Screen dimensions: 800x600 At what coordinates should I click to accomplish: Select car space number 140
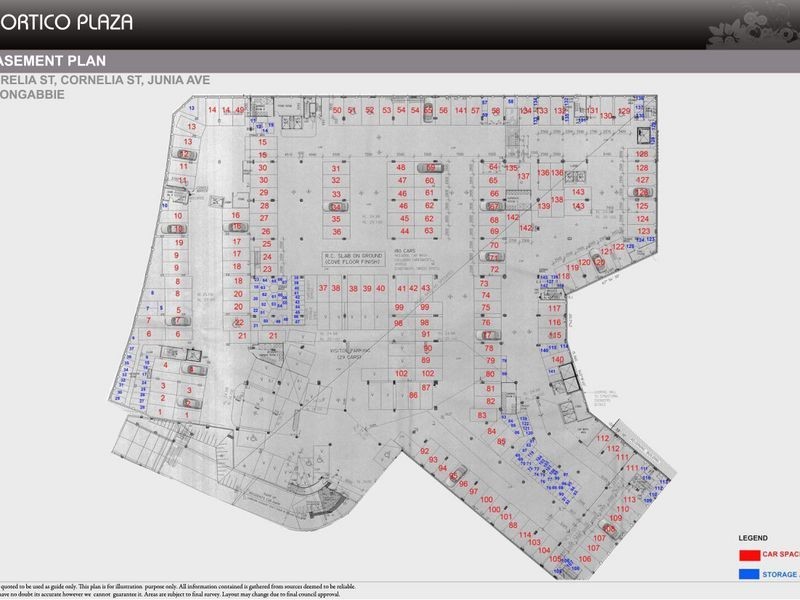pos(559,359)
